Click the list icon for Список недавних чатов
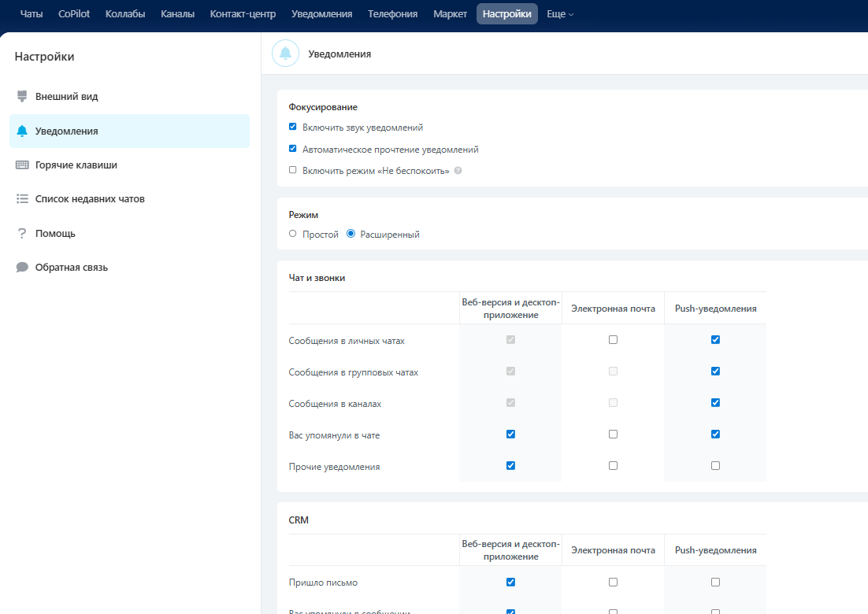 click(22, 199)
